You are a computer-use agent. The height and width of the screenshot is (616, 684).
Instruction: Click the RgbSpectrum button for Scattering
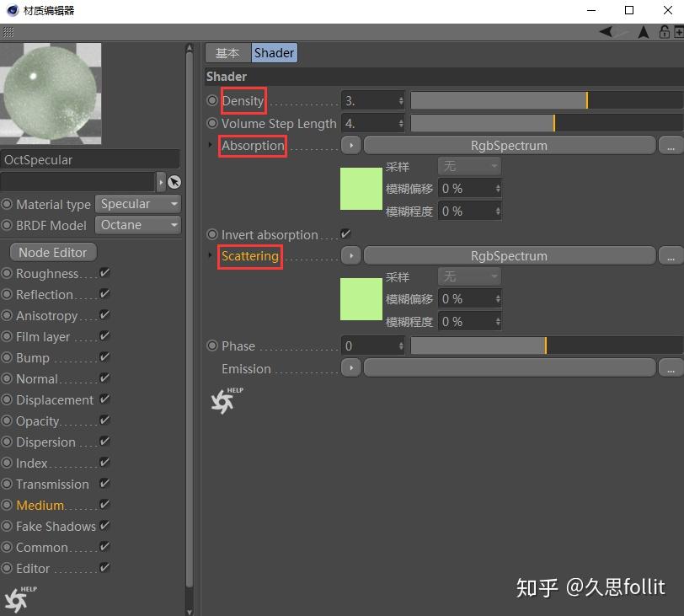[x=509, y=255]
